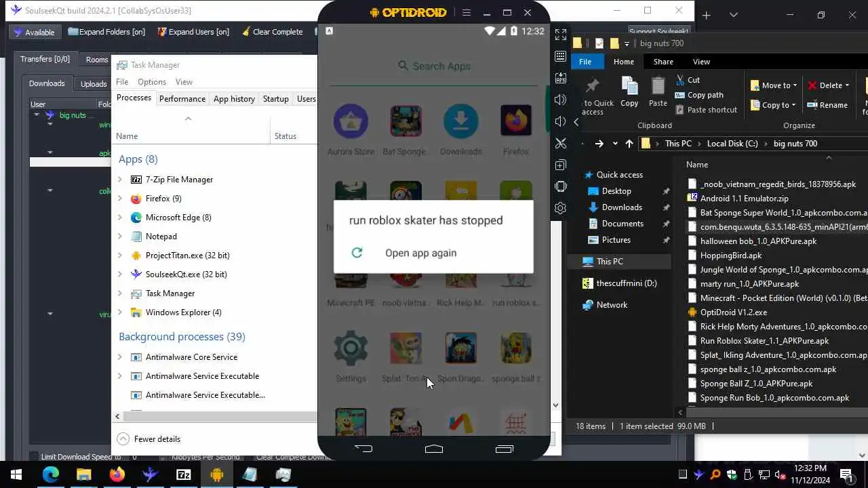Image resolution: width=868 pixels, height=488 pixels.
Task: Open the recent locations dropdown in Explorer
Action: point(615,144)
